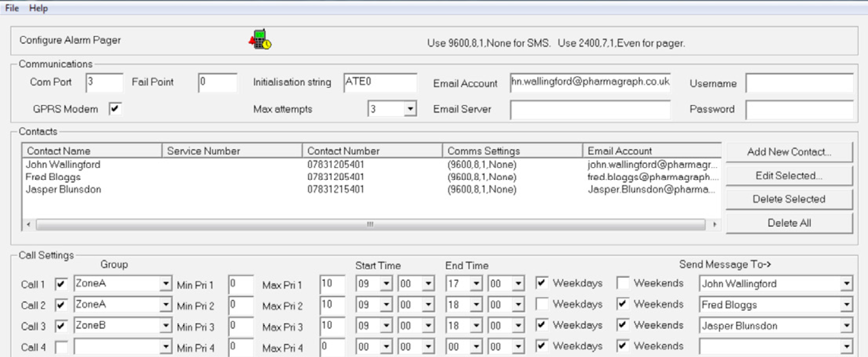Open recipient dropdown showing Fred Bloggs
This screenshot has width=868, height=357.
pos(846,305)
